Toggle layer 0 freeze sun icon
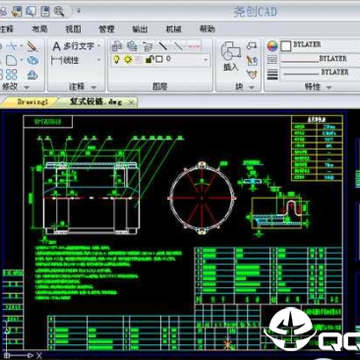This screenshot has height=360, width=360. [x=128, y=59]
